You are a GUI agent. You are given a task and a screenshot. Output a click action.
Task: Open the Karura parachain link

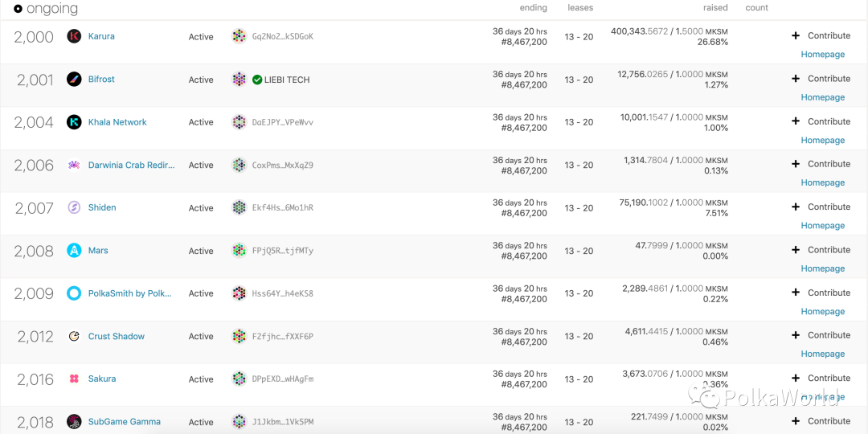point(101,36)
